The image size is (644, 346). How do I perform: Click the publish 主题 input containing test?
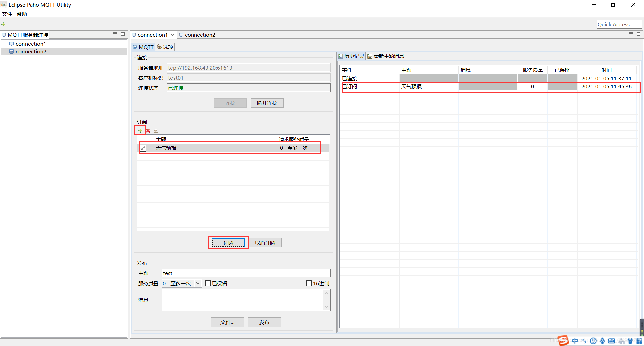246,273
